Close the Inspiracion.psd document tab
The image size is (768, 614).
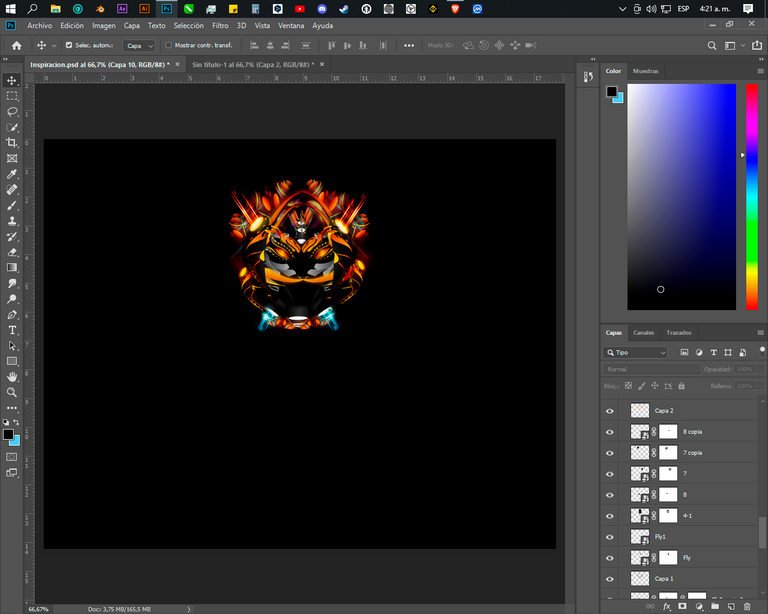click(177, 64)
